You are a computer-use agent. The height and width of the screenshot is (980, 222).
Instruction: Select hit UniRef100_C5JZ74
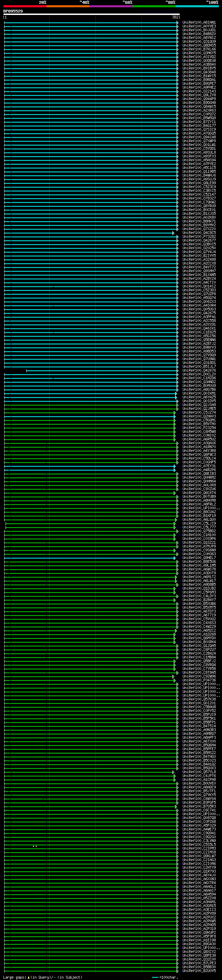[199, 412]
